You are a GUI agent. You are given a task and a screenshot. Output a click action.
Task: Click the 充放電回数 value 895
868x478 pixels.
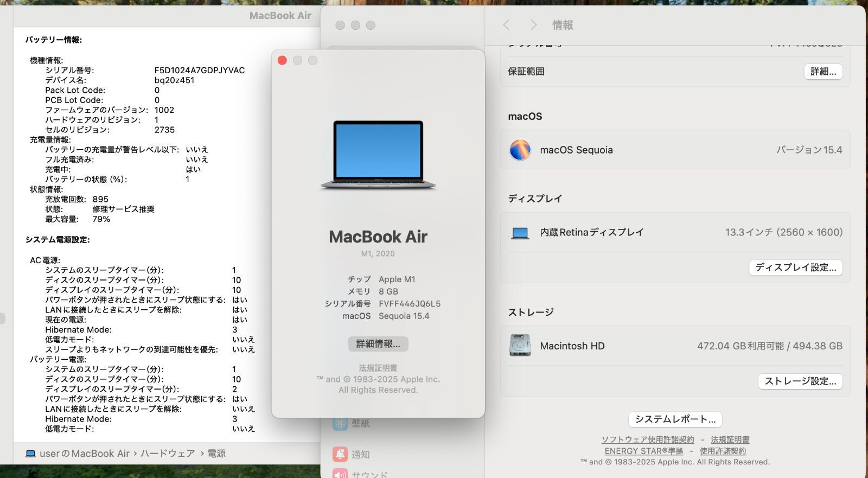(x=100, y=199)
